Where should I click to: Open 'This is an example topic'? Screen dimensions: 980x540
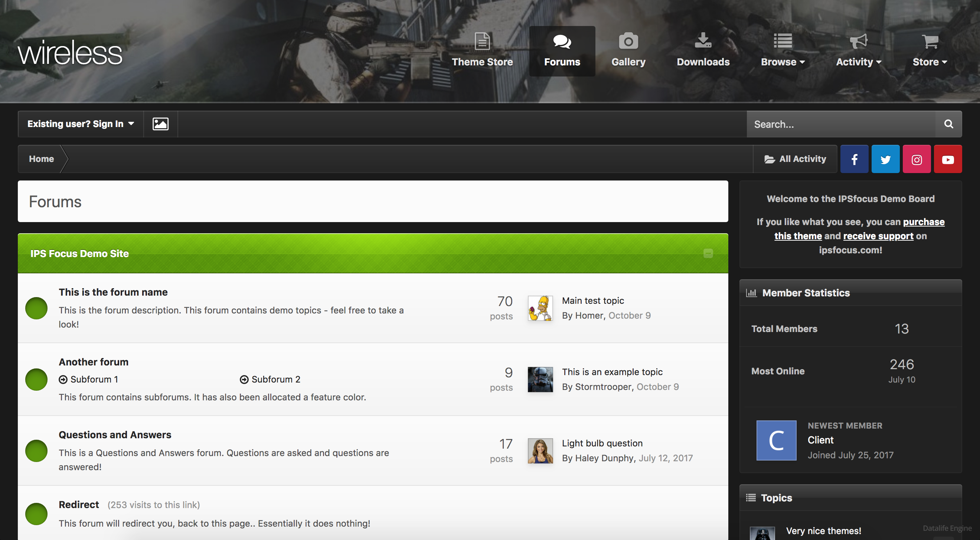pyautogui.click(x=612, y=372)
